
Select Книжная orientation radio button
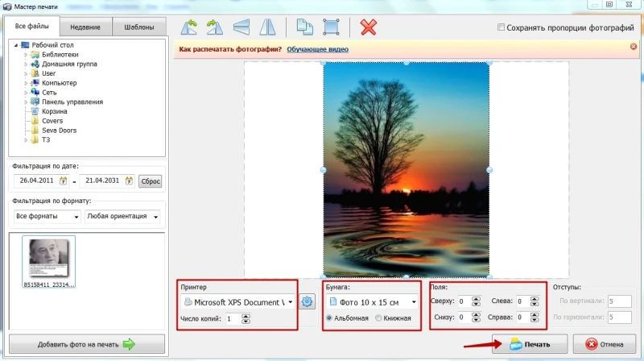click(x=378, y=317)
